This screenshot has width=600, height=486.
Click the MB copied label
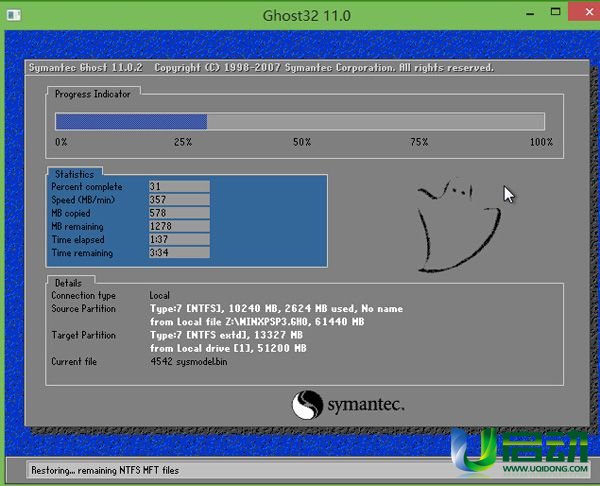(x=71, y=213)
